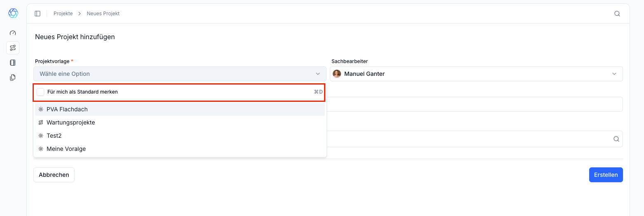Open the documents copy icon in sidebar
The width and height of the screenshot is (644, 216).
point(13,77)
